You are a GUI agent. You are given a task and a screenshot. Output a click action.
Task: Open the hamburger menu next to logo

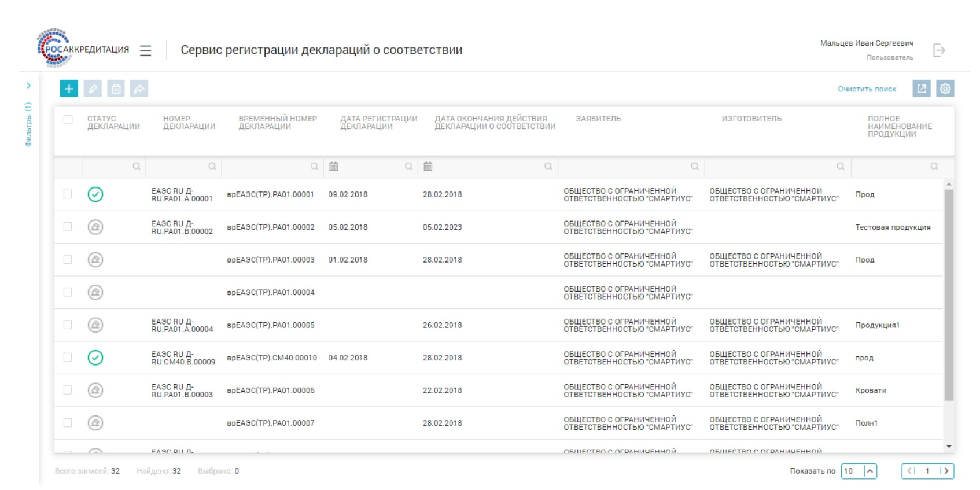pos(146,51)
